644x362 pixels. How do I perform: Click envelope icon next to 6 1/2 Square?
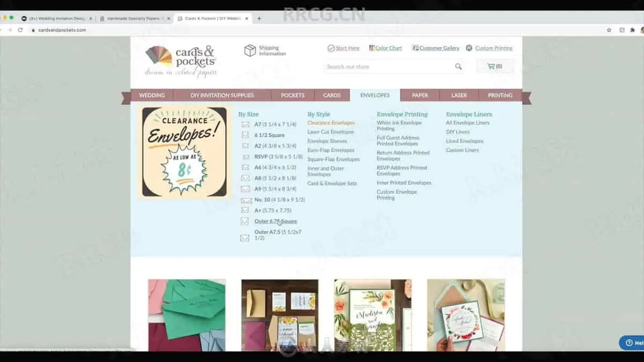click(x=245, y=135)
